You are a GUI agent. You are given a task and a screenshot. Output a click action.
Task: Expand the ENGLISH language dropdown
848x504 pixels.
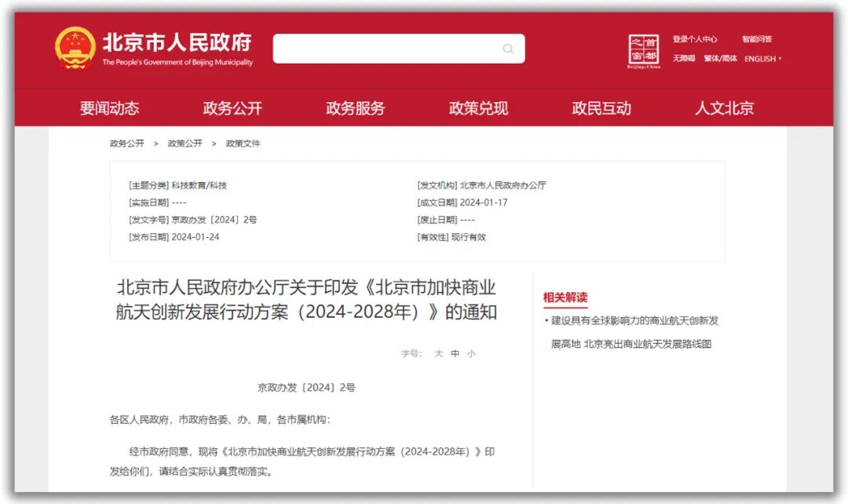tap(762, 59)
